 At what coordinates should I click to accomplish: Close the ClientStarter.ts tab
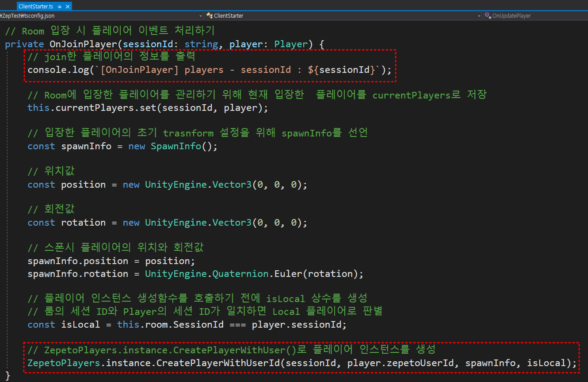click(67, 7)
